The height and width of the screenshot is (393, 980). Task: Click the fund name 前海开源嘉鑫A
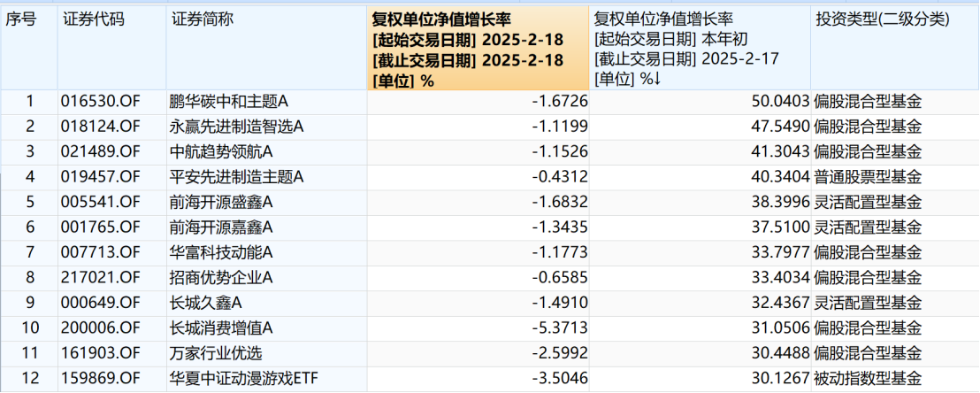coord(221,227)
